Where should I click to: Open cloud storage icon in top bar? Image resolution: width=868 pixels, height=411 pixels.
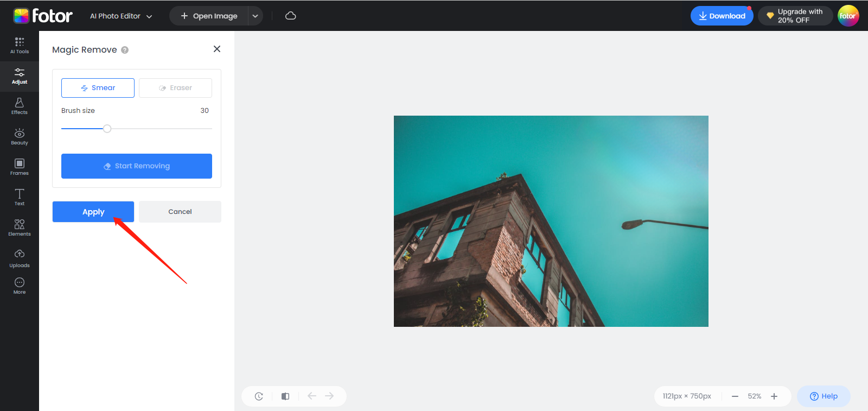click(x=291, y=16)
